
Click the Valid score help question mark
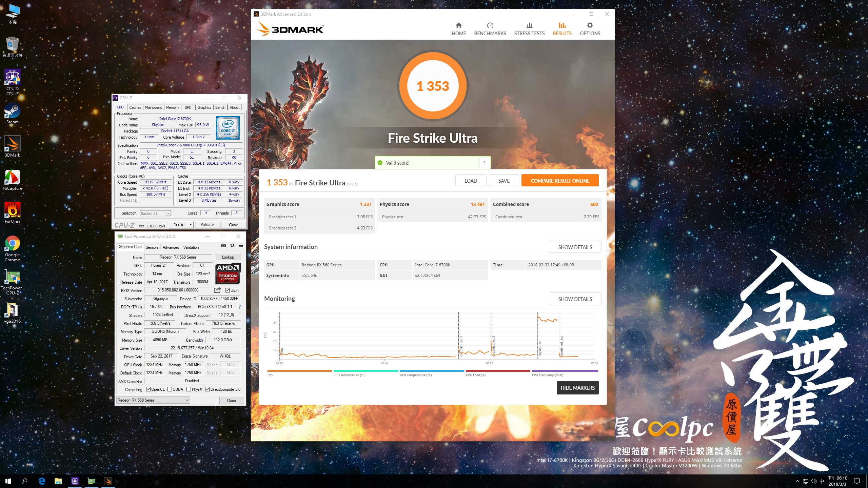[x=484, y=163]
